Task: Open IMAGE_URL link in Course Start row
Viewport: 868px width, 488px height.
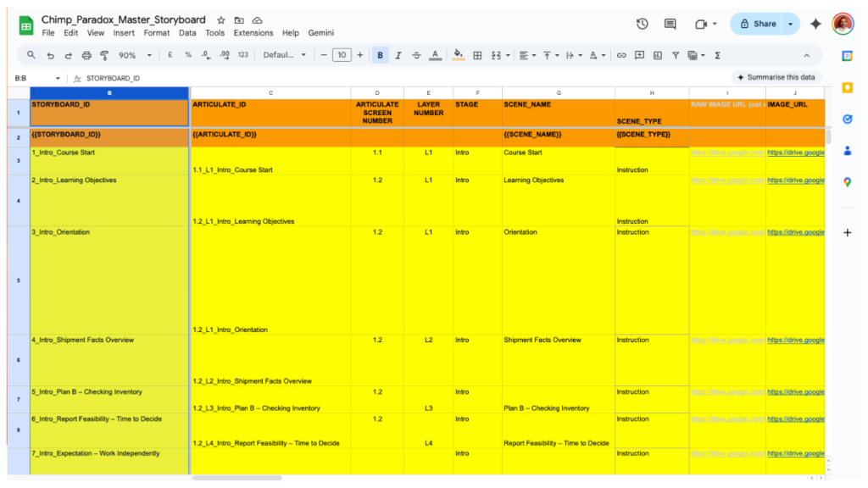Action: pos(795,152)
